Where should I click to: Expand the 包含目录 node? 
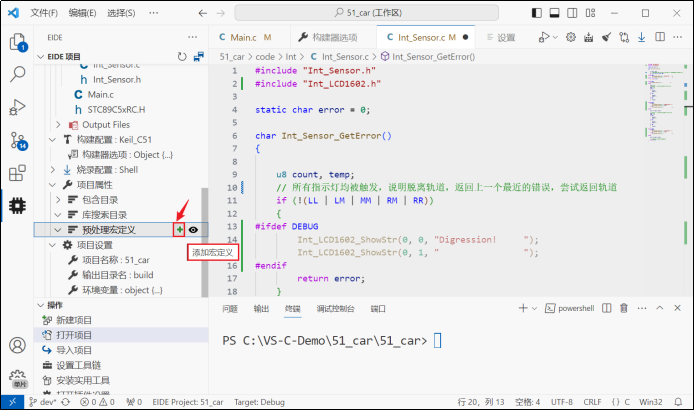coord(58,200)
